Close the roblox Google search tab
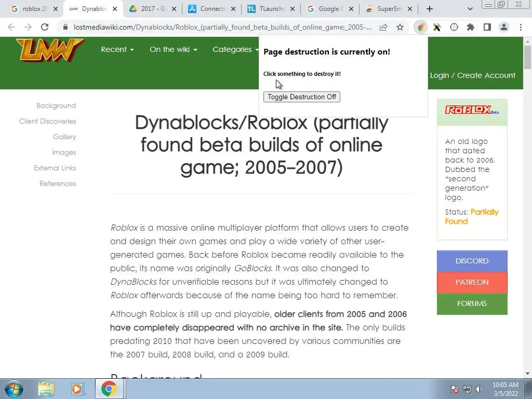 tap(55, 9)
